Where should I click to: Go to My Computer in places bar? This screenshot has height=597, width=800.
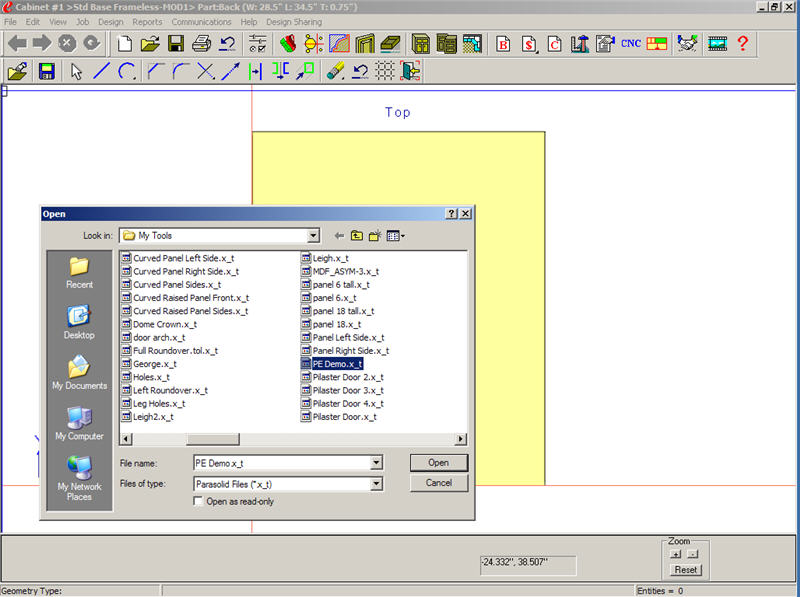coord(79,424)
